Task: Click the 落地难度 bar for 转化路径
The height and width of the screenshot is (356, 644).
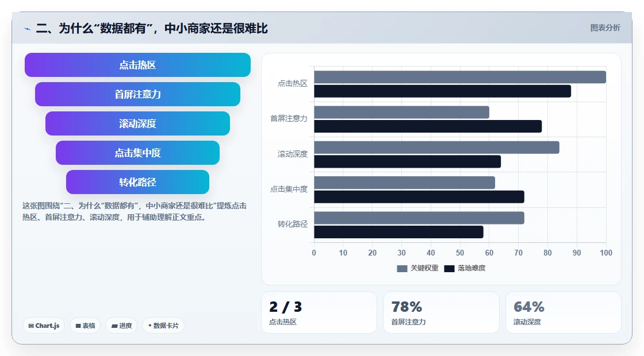Action: click(399, 232)
